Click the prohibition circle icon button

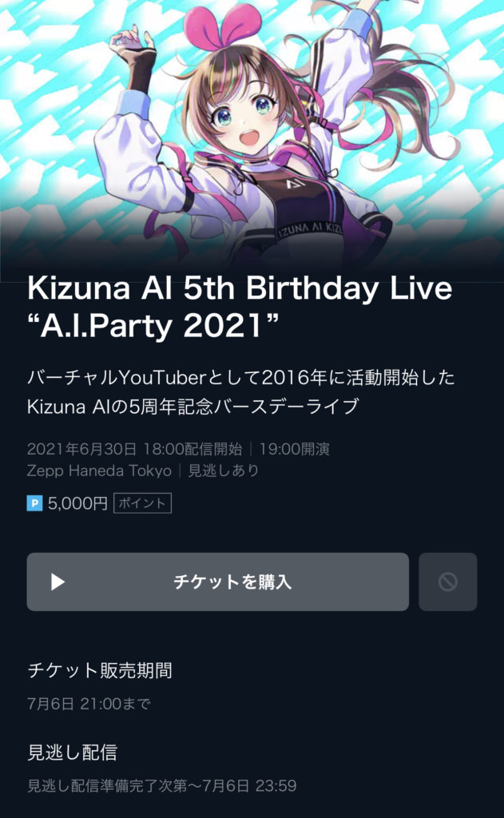(447, 582)
